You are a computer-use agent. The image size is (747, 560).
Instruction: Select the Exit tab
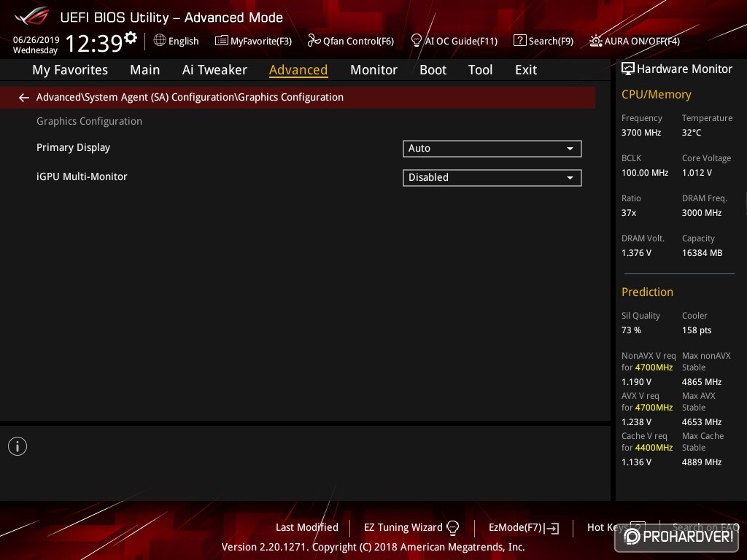pos(526,70)
